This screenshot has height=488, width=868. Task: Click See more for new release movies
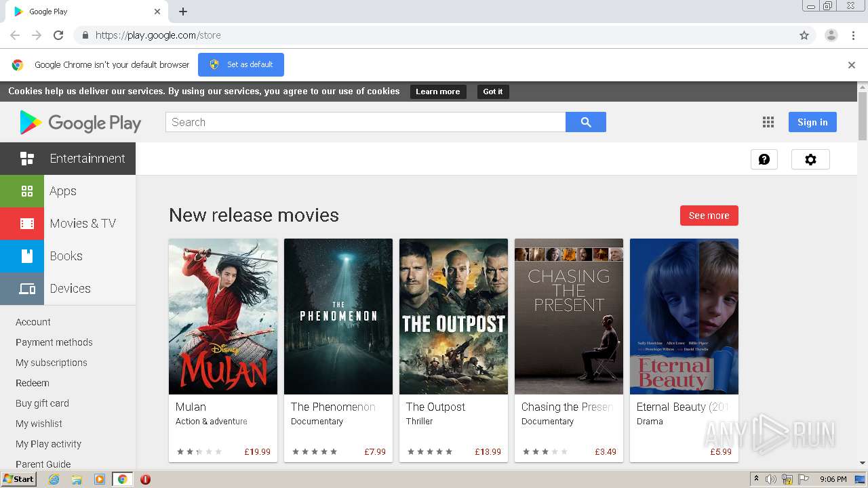tap(709, 216)
